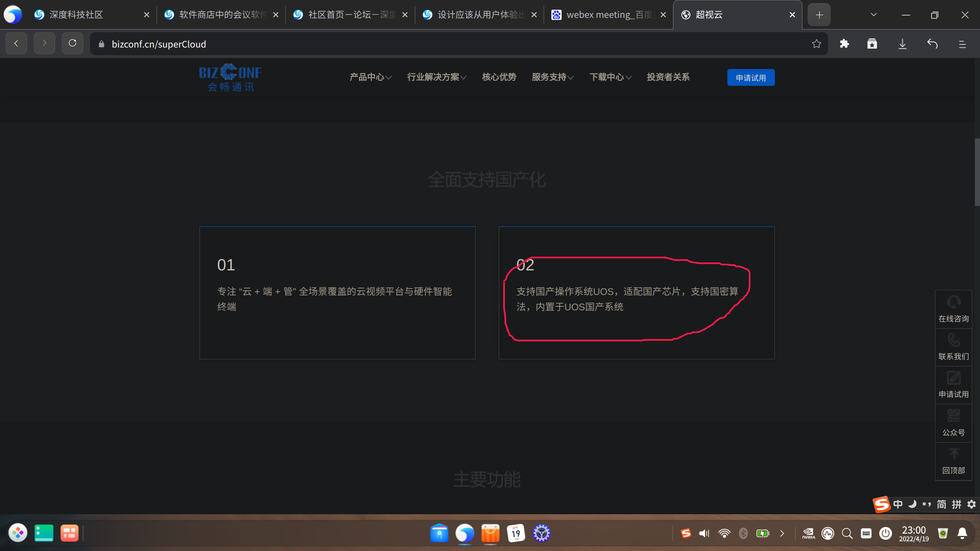The width and height of the screenshot is (980, 551).
Task: Open the Sogou input method settings gear
Action: [971, 504]
